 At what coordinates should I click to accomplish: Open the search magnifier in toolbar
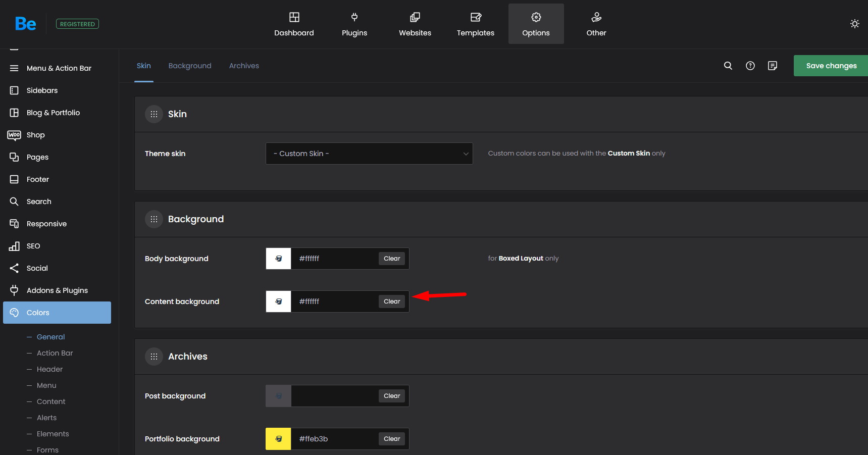click(728, 66)
